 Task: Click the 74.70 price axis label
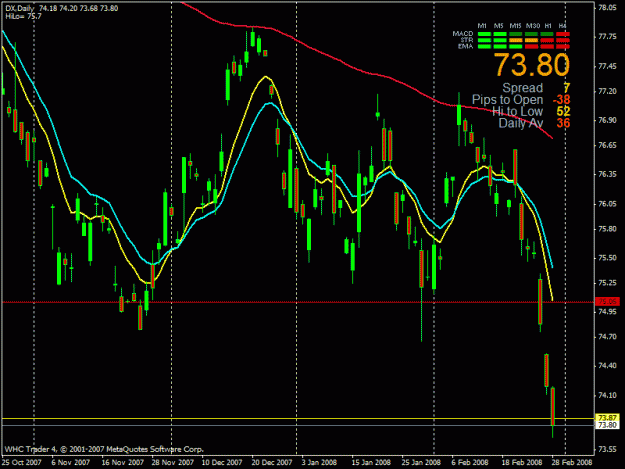click(607, 337)
